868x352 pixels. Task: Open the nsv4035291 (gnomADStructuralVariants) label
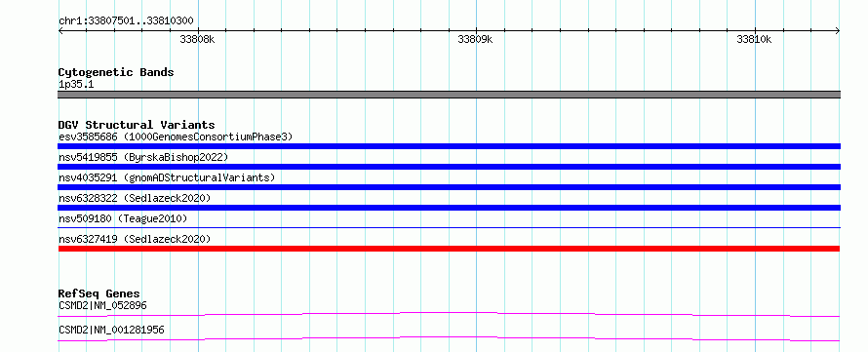[167, 177]
